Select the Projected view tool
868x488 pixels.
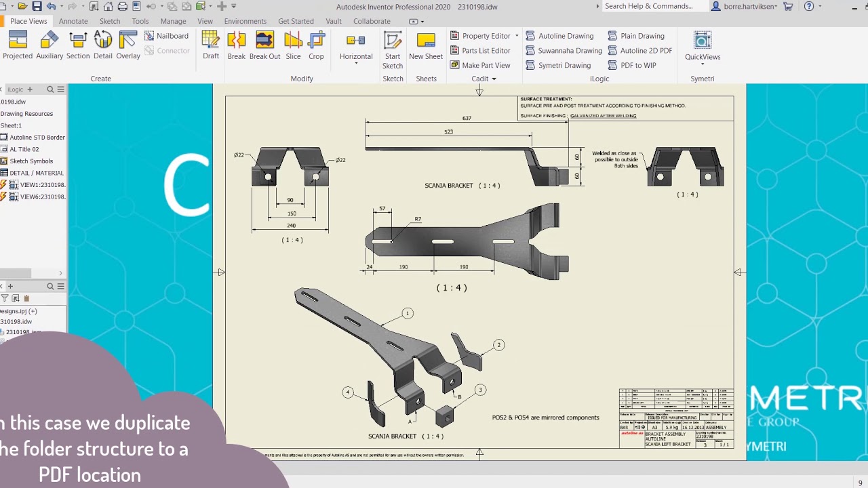point(18,45)
